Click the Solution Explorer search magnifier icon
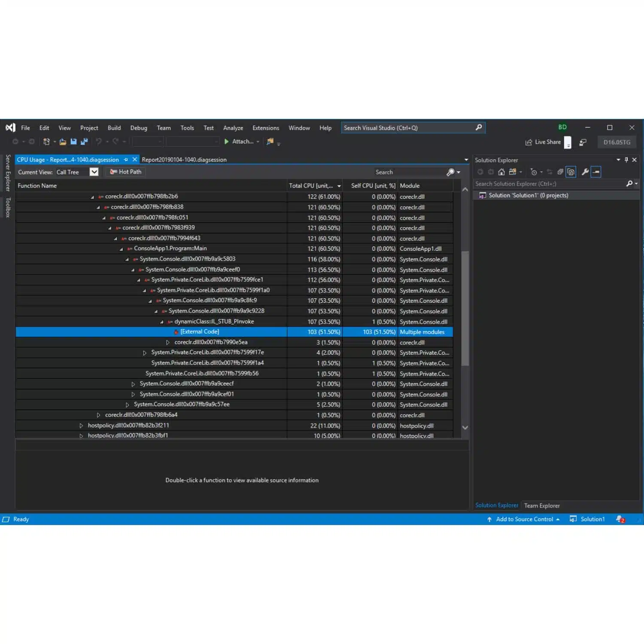 [629, 184]
